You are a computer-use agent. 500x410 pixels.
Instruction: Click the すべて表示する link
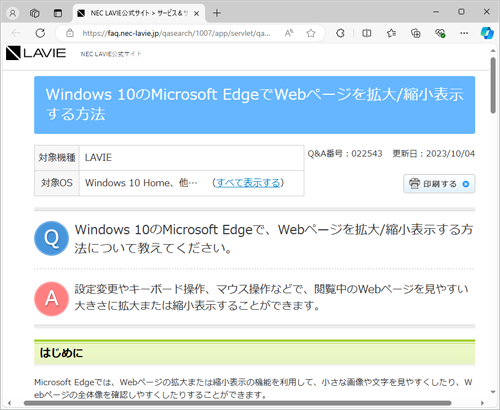248,183
